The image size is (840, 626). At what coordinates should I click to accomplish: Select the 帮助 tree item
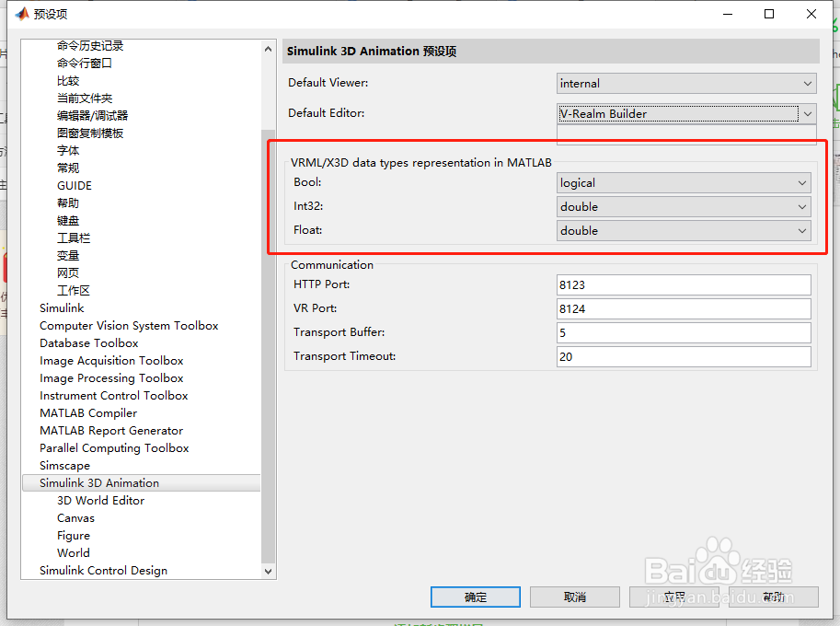[68, 203]
